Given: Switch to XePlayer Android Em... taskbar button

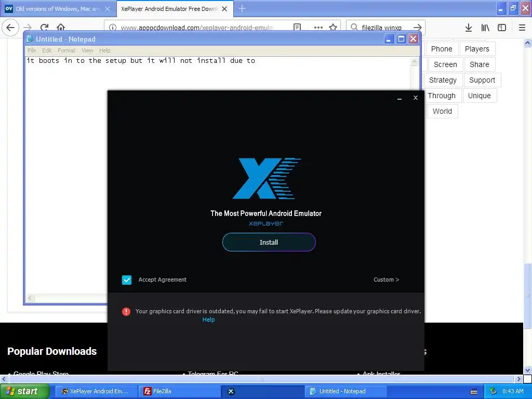Looking at the screenshot, I should point(96,391).
